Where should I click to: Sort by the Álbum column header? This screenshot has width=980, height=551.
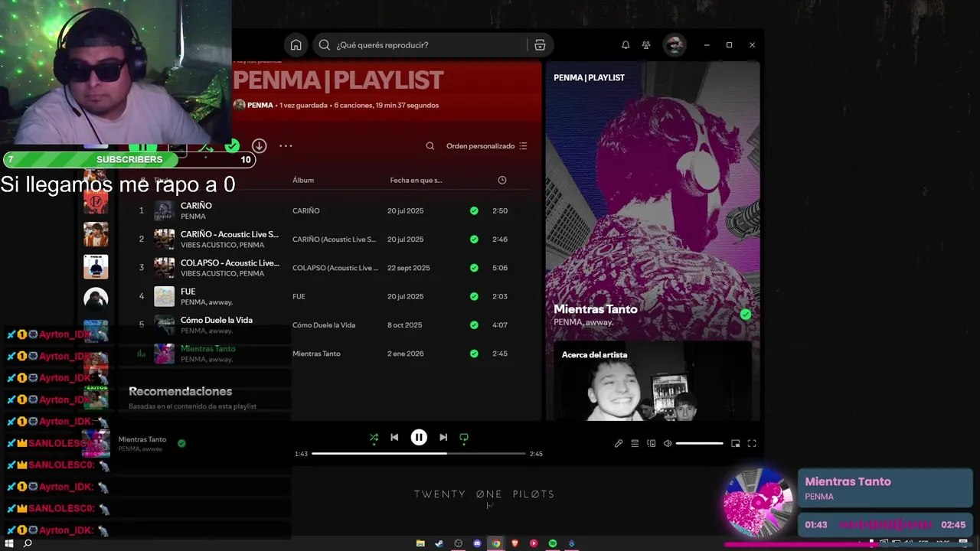click(x=303, y=180)
